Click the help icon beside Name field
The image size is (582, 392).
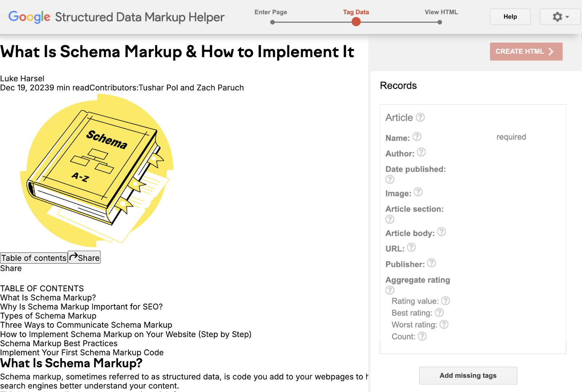click(417, 137)
